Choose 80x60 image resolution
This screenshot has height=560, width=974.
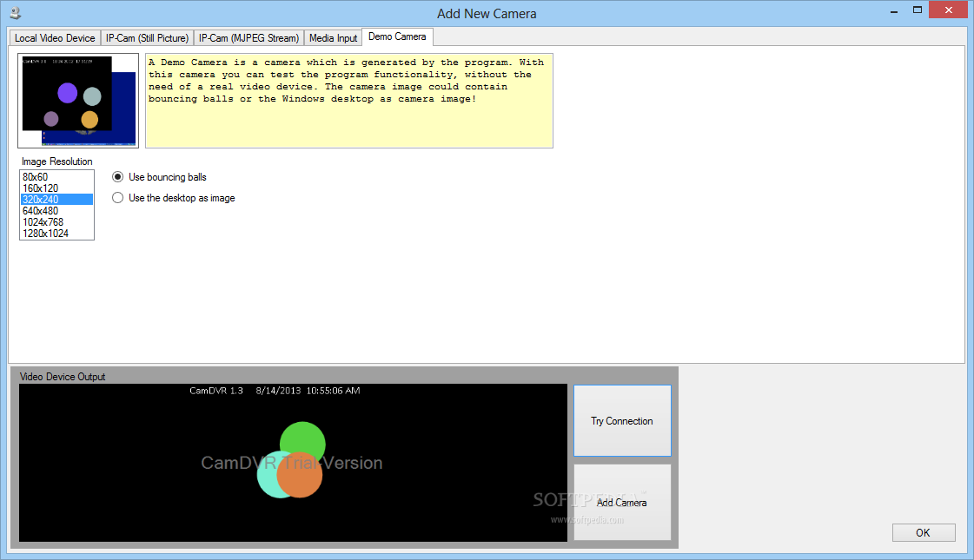(x=56, y=177)
